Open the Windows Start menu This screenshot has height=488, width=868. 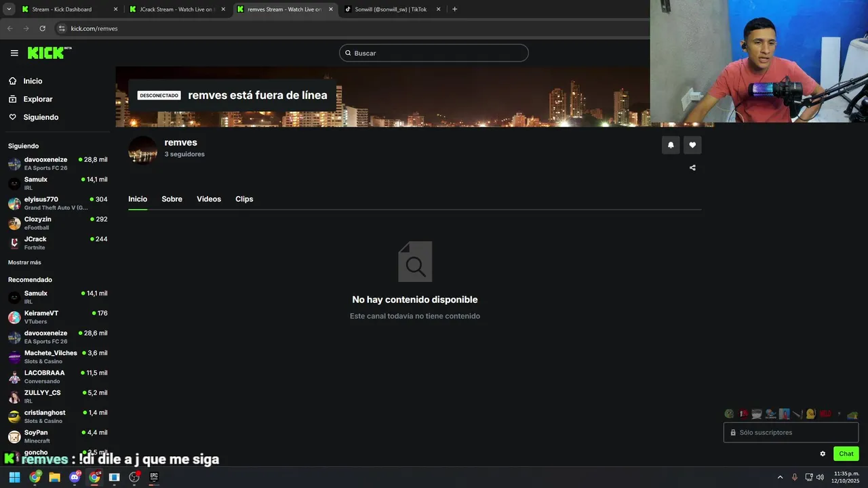(x=14, y=477)
